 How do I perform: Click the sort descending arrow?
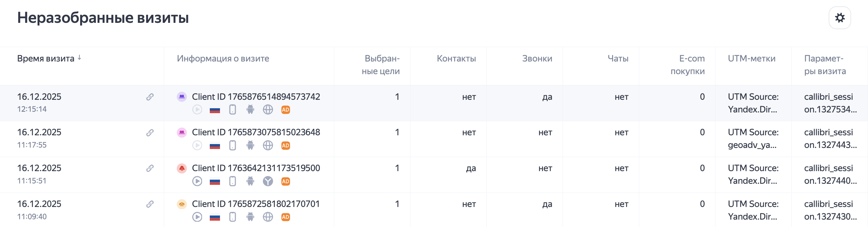(80, 58)
